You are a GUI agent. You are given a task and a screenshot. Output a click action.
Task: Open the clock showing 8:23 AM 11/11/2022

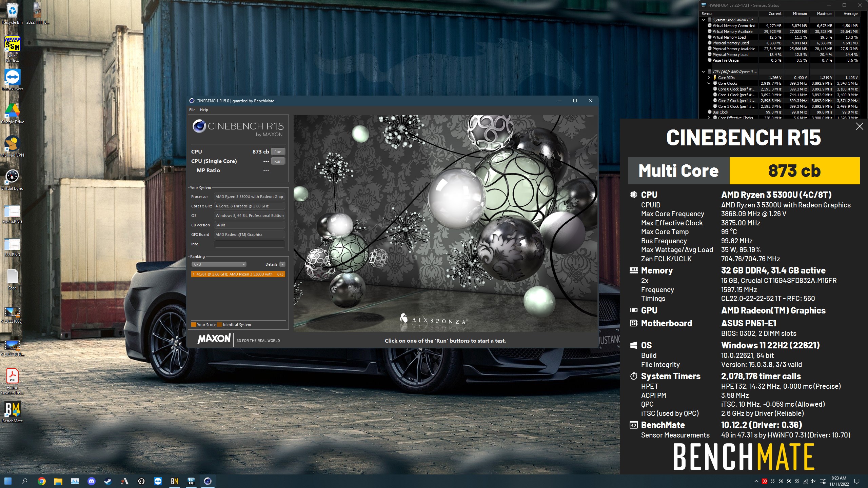coord(839,481)
